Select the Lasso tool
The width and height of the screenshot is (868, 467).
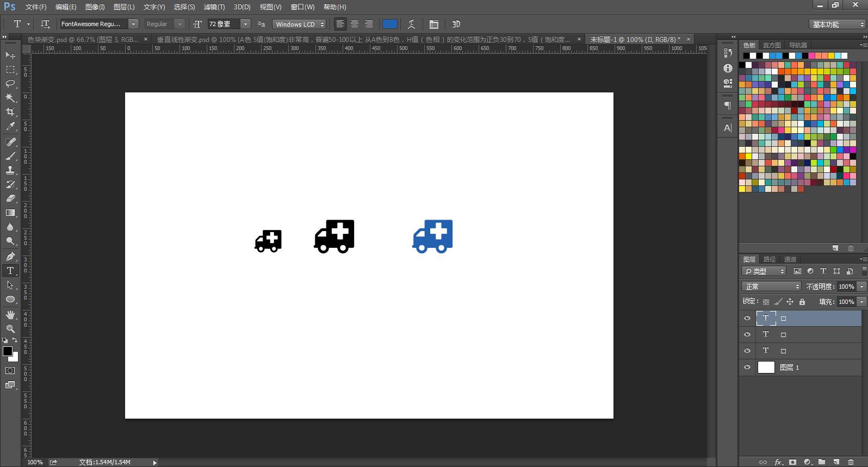10,84
